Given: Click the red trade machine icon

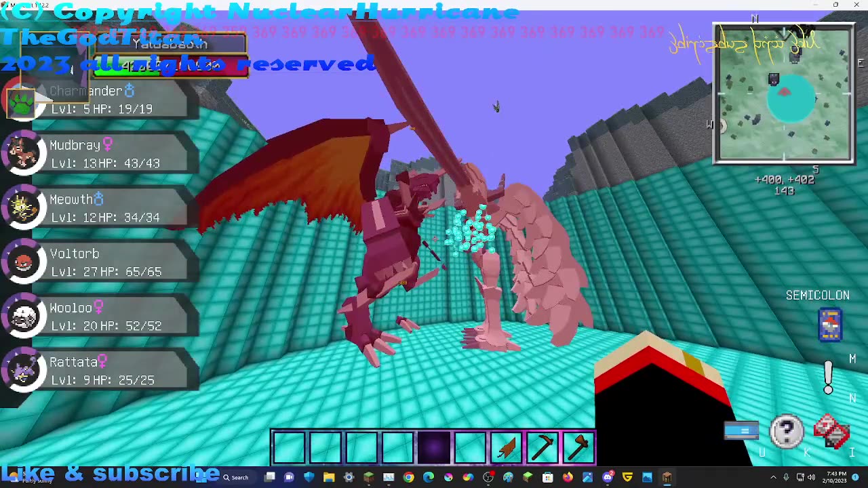Looking at the screenshot, I should [x=832, y=431].
